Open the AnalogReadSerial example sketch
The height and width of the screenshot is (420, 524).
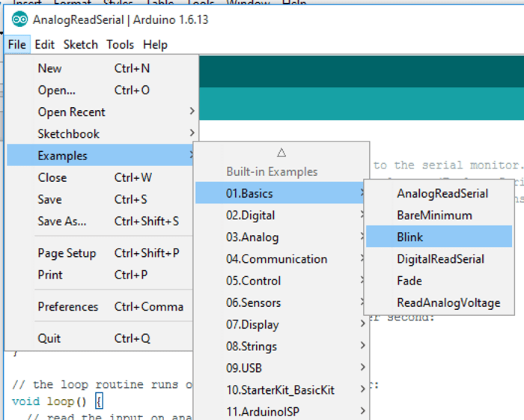pyautogui.click(x=439, y=193)
